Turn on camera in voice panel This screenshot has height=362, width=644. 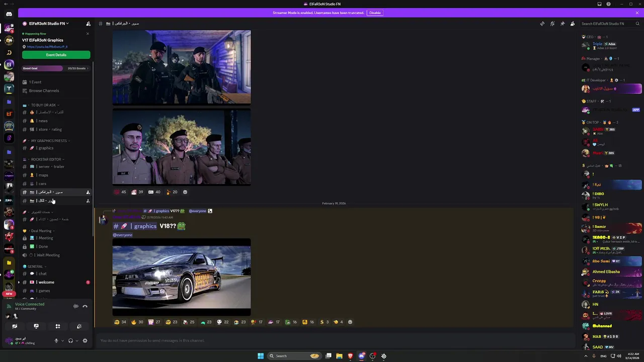(15, 326)
